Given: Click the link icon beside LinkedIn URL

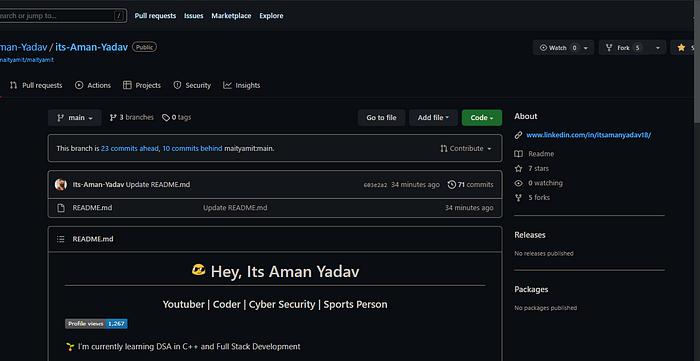Looking at the screenshot, I should pyautogui.click(x=518, y=135).
